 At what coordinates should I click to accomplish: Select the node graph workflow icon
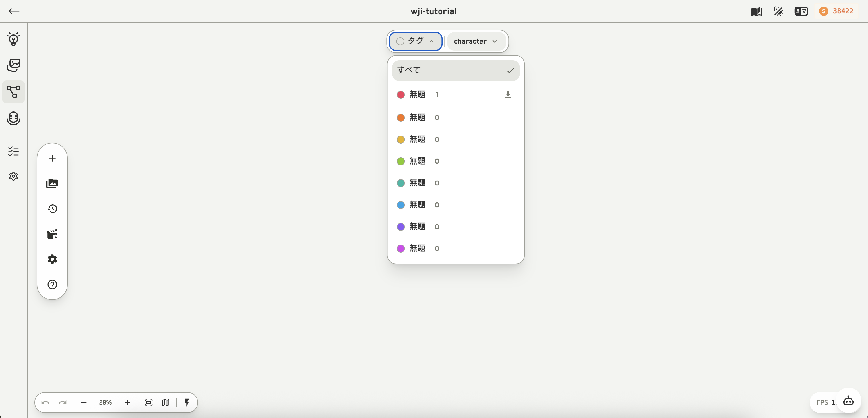click(x=13, y=92)
